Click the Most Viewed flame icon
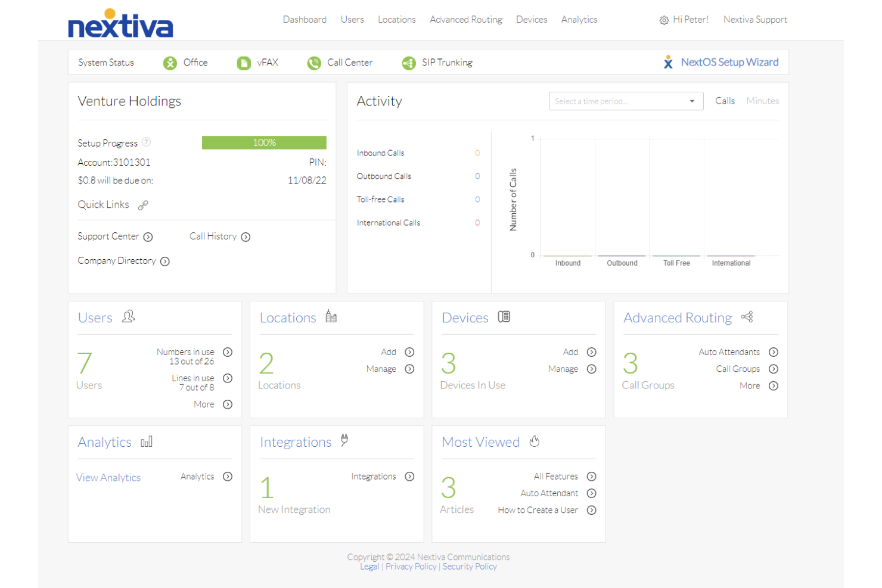 (535, 441)
